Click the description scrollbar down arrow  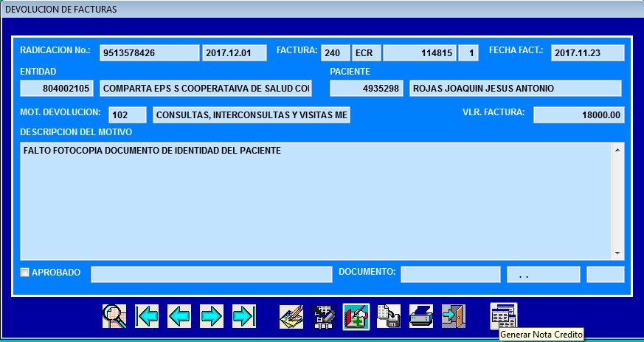[x=617, y=253]
